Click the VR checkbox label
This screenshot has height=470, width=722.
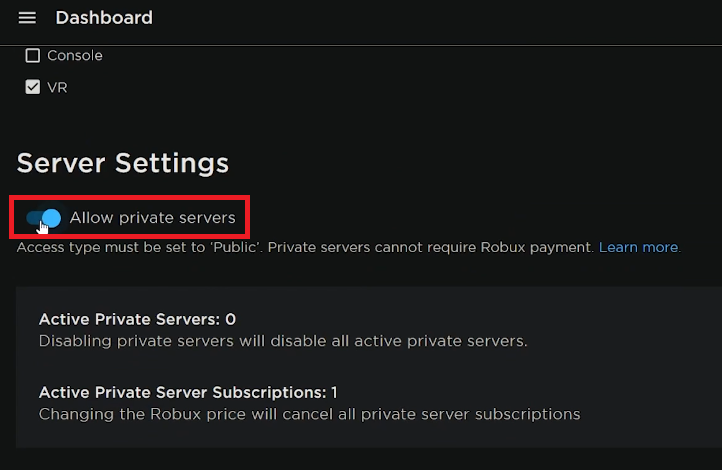coord(57,88)
